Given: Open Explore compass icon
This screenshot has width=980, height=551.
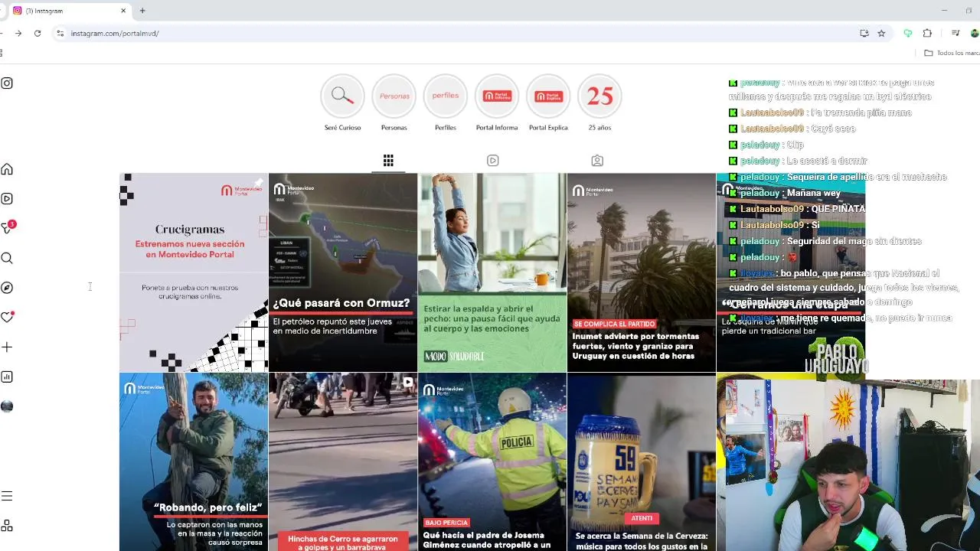Looking at the screenshot, I should (7, 288).
